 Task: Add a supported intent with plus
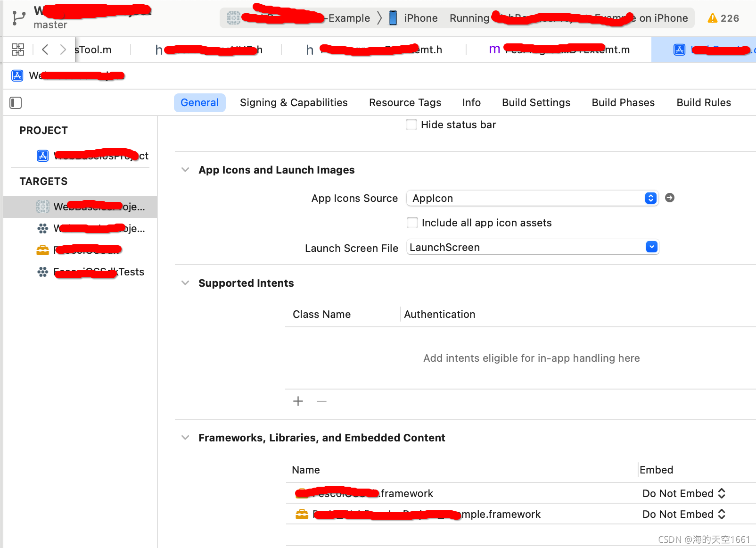coord(298,401)
